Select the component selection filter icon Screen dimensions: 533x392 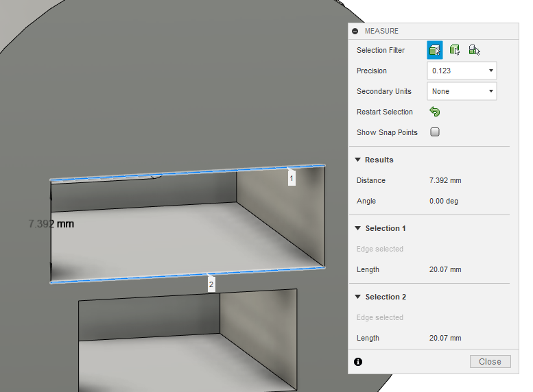pos(474,50)
